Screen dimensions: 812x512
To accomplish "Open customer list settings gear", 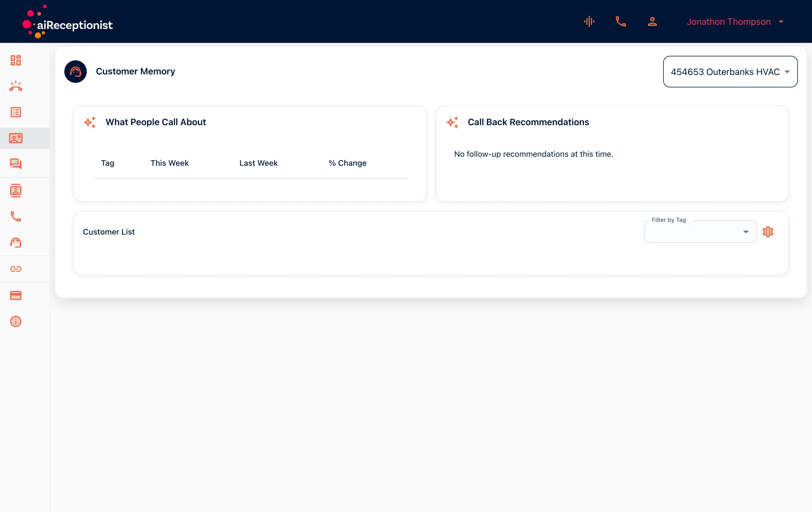I will tap(768, 232).
